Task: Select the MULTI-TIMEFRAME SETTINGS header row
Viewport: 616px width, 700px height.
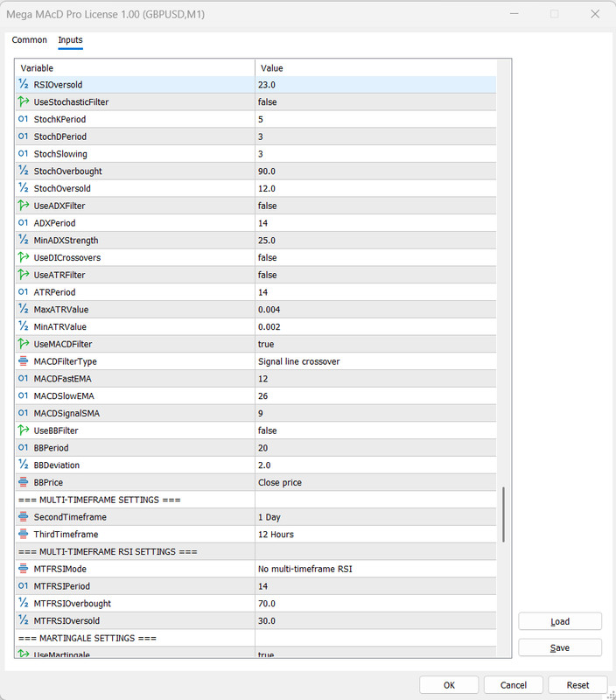Action: pyautogui.click(x=255, y=500)
